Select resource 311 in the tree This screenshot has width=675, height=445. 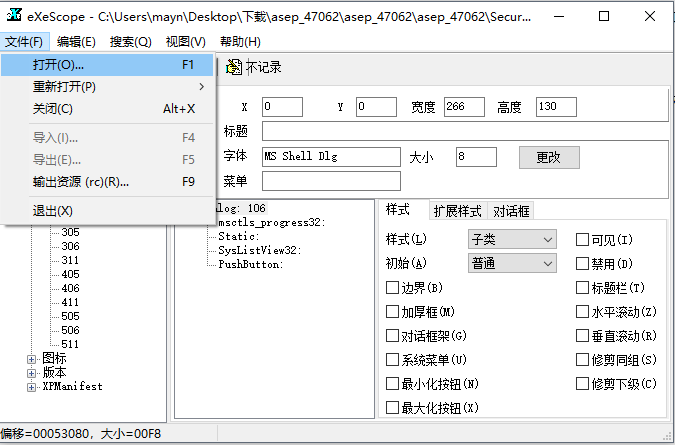[x=70, y=260]
